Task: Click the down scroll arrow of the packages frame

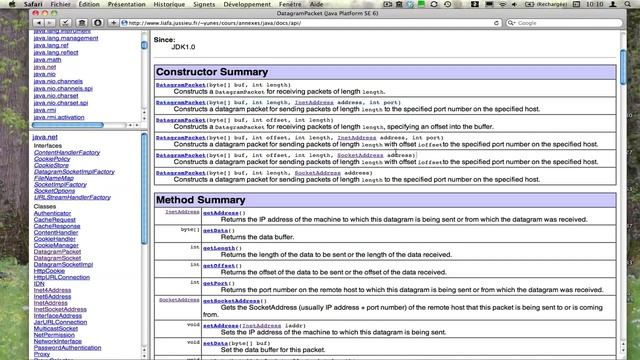Action: pyautogui.click(x=144, y=118)
